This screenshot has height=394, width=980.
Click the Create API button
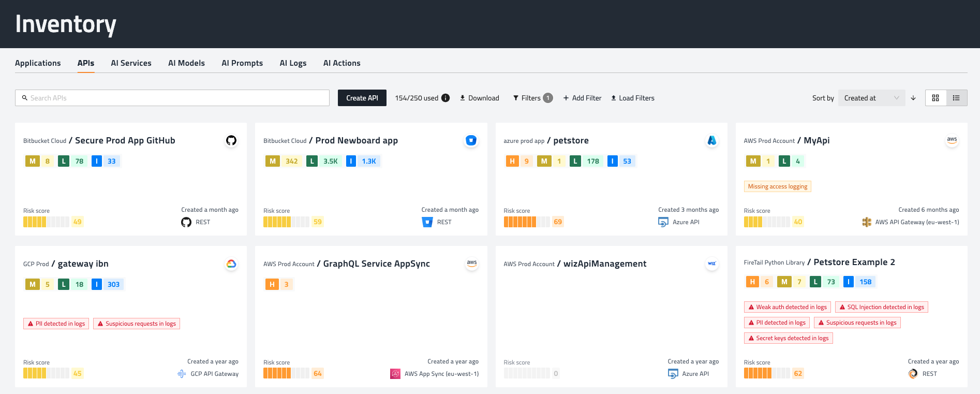[362, 98]
